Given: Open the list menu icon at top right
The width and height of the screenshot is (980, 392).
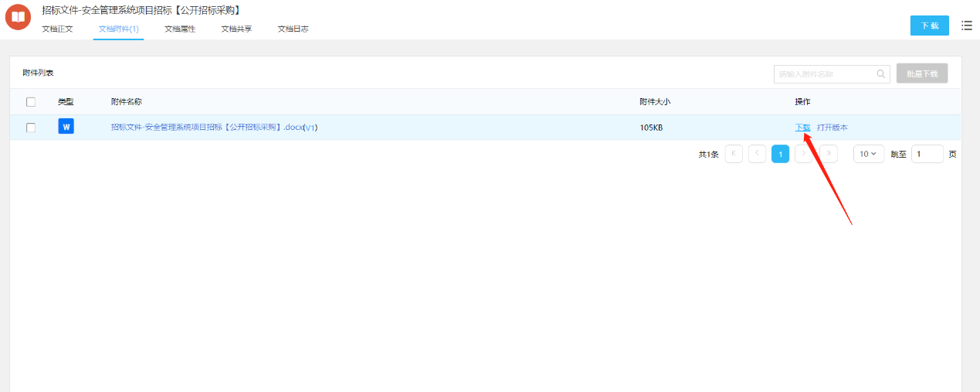Looking at the screenshot, I should pyautogui.click(x=966, y=26).
